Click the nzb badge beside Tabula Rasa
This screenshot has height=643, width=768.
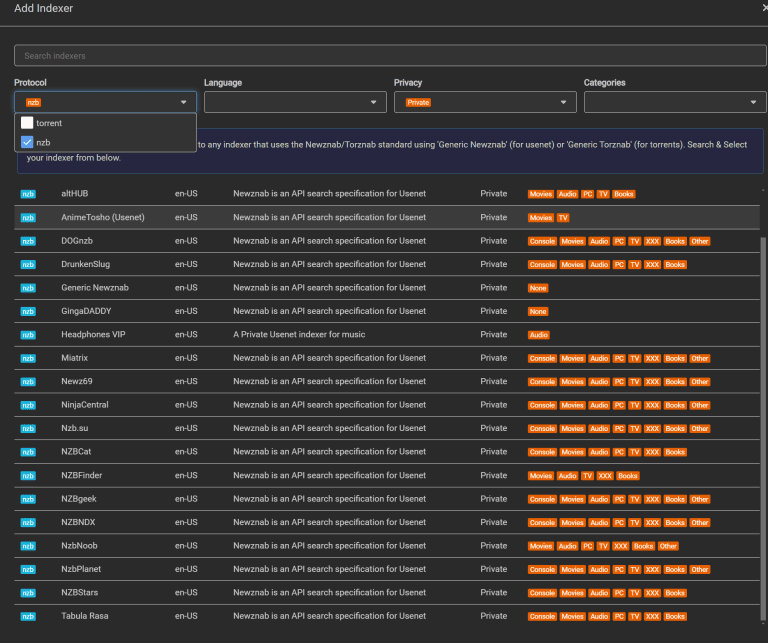28,616
